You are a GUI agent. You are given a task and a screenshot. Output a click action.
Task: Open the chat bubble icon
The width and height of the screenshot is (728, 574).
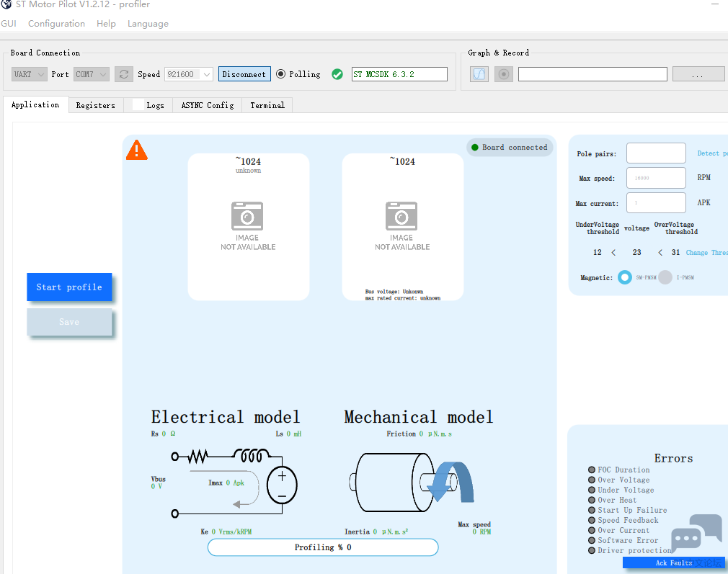pos(696,533)
